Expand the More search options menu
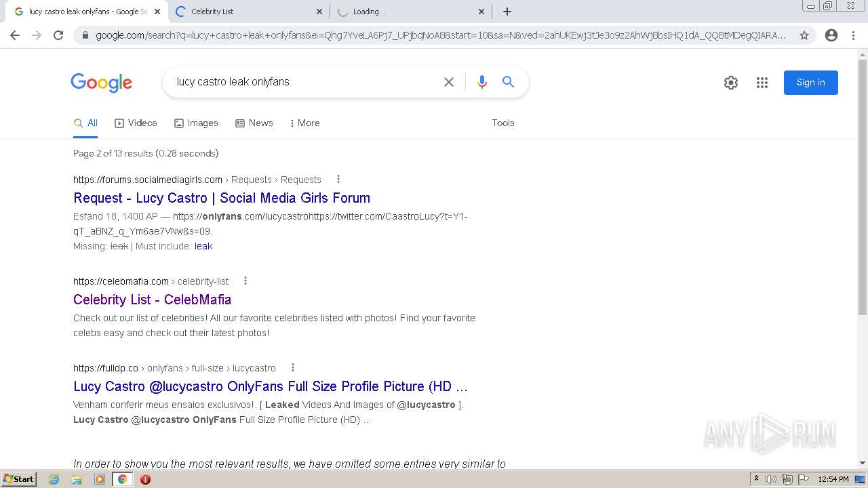 [304, 123]
